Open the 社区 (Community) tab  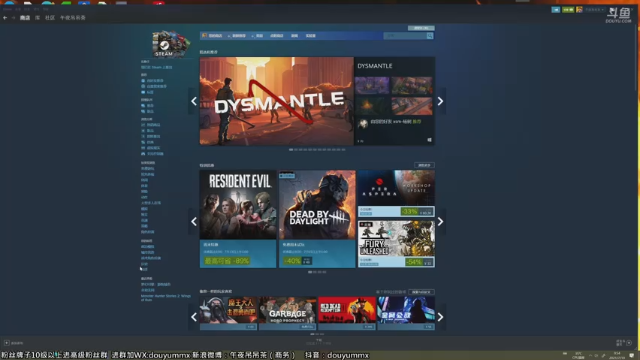point(50,18)
